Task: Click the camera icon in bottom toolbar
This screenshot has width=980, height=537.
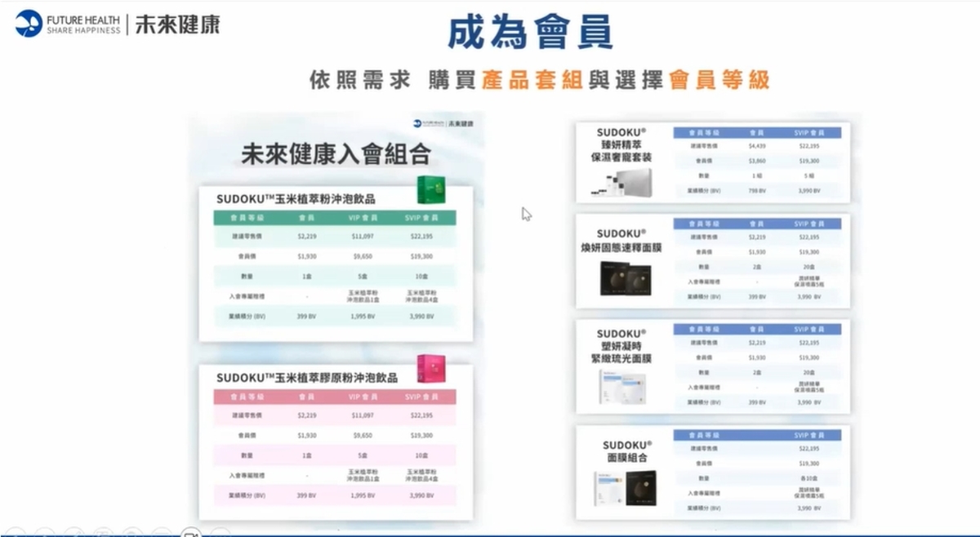Action: click(x=190, y=533)
